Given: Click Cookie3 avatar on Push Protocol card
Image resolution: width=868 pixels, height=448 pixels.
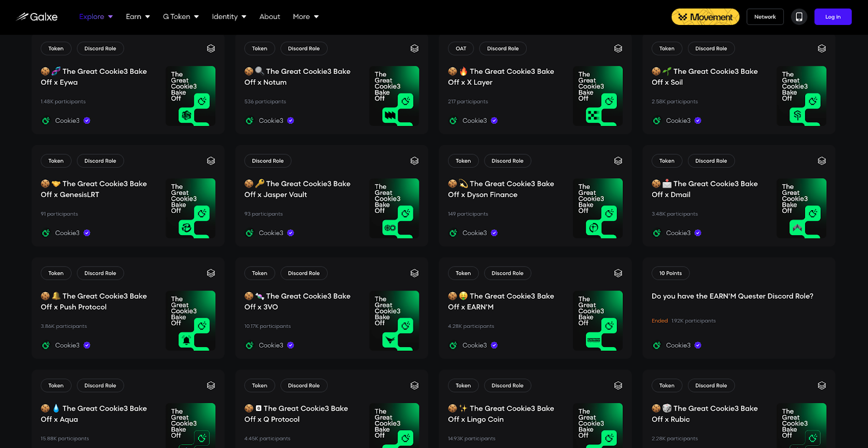Looking at the screenshot, I should click(x=46, y=345).
